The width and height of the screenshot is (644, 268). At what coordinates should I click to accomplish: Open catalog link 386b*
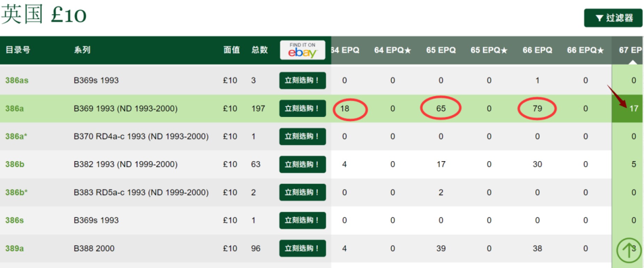tap(16, 192)
